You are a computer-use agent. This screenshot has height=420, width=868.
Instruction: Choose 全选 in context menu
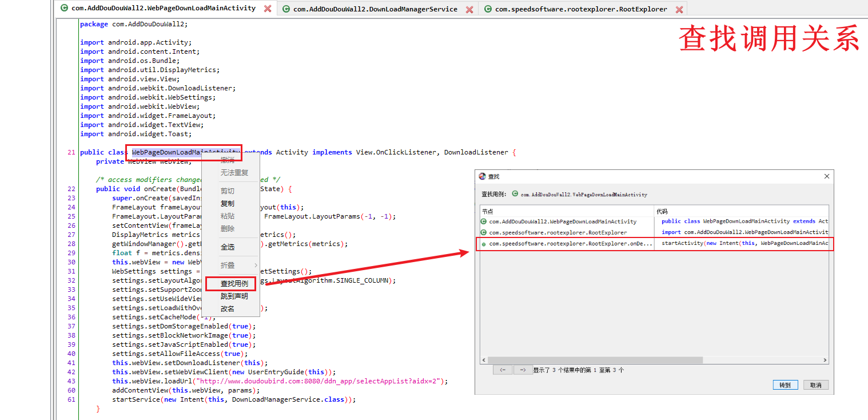click(x=228, y=247)
